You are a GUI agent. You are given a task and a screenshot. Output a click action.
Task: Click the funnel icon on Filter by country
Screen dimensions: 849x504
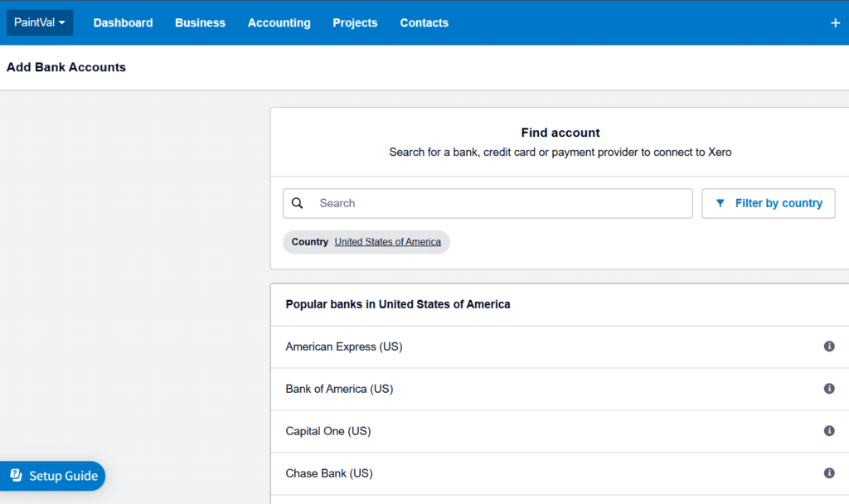[x=720, y=203]
